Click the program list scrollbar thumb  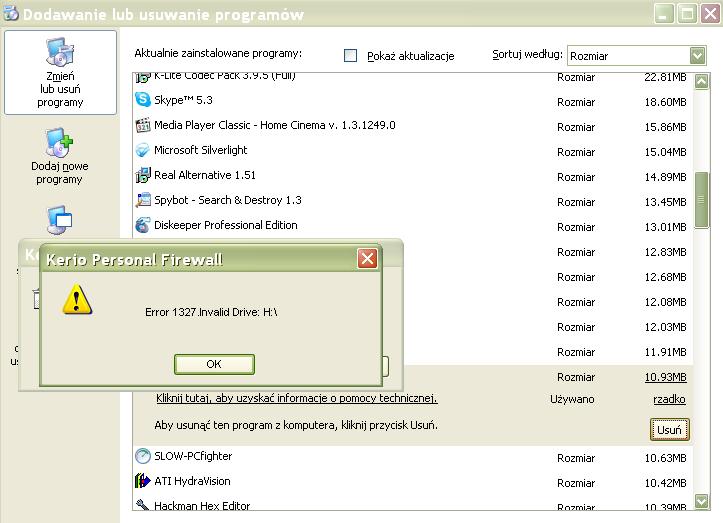pyautogui.click(x=702, y=200)
